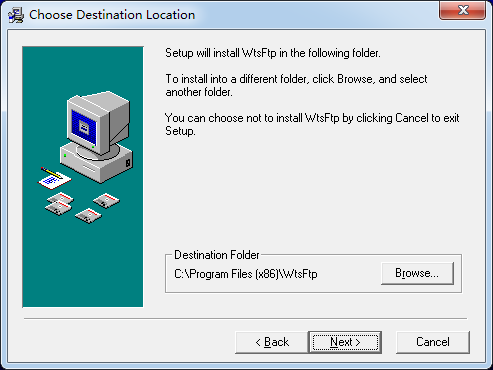493x370 pixels.
Task: Proceed with the Next > button
Action: 345,342
